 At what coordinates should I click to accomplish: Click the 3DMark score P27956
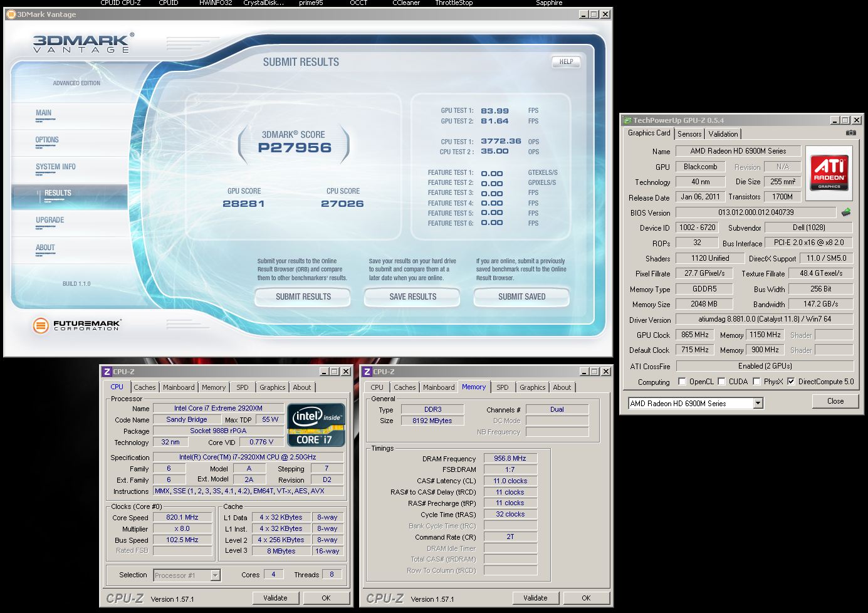click(295, 148)
